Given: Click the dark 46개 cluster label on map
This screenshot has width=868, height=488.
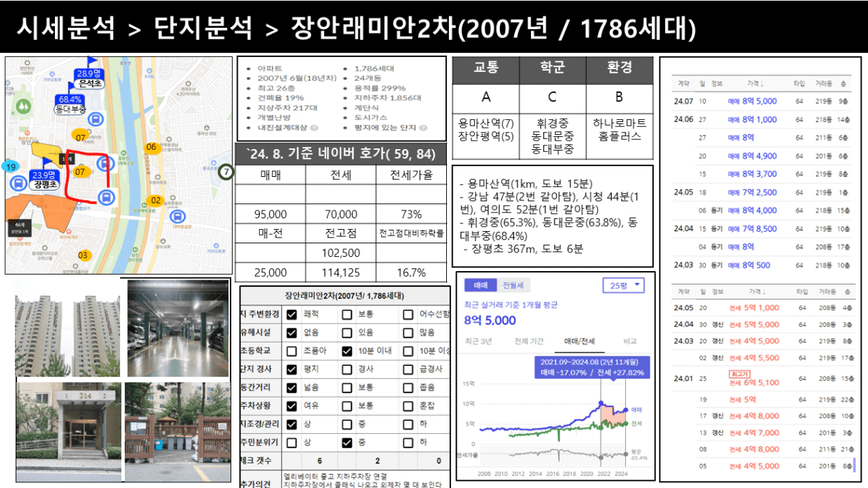Looking at the screenshot, I should [x=19, y=228].
